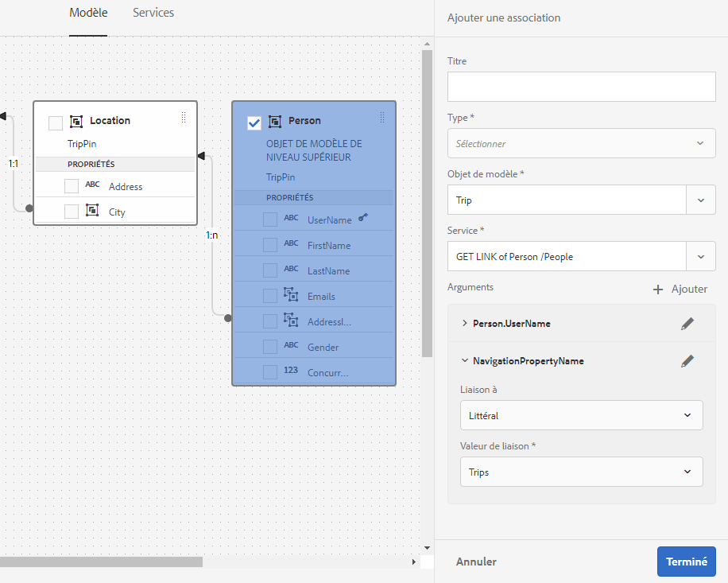728x583 pixels.
Task: Switch to the Services tab
Action: [x=153, y=13]
